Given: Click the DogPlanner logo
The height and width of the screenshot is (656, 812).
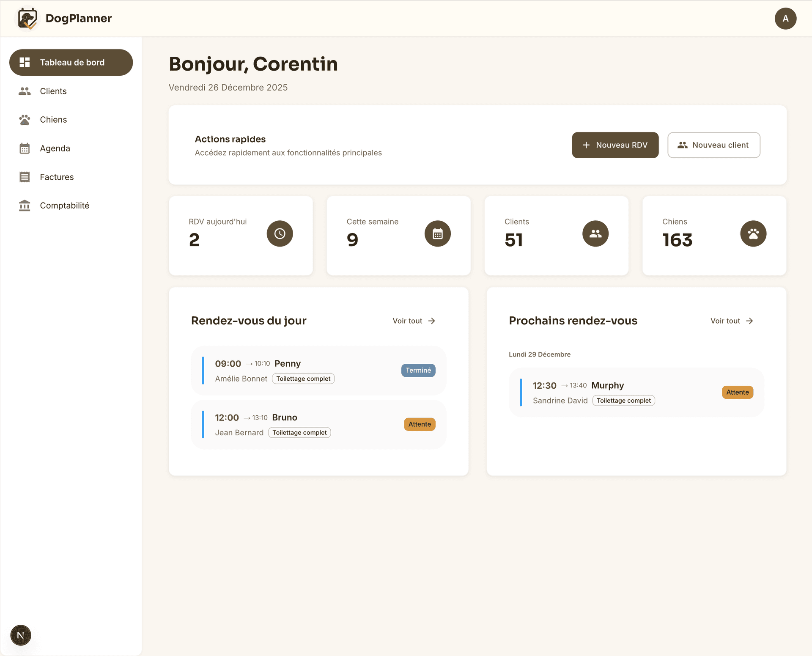Looking at the screenshot, I should [64, 18].
